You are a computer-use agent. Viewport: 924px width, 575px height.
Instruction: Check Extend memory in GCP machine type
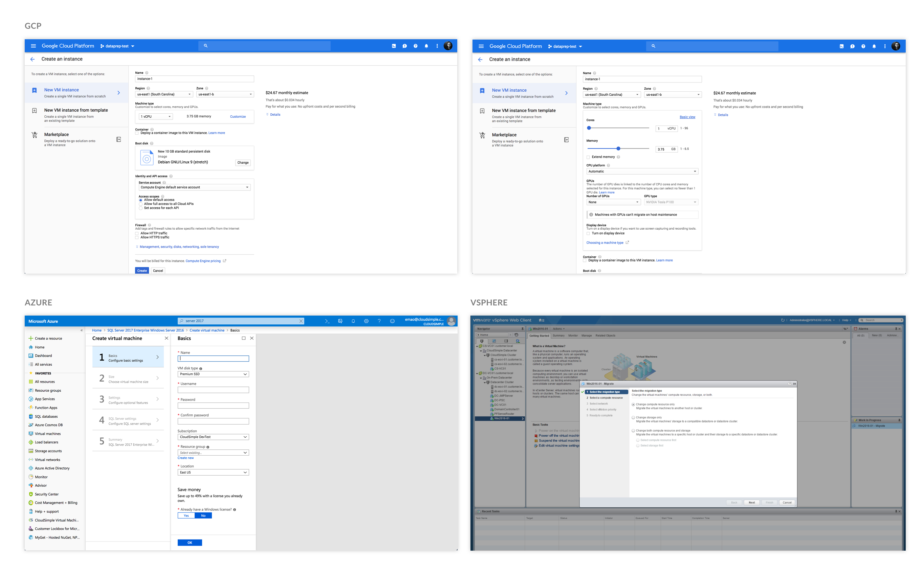[588, 157]
